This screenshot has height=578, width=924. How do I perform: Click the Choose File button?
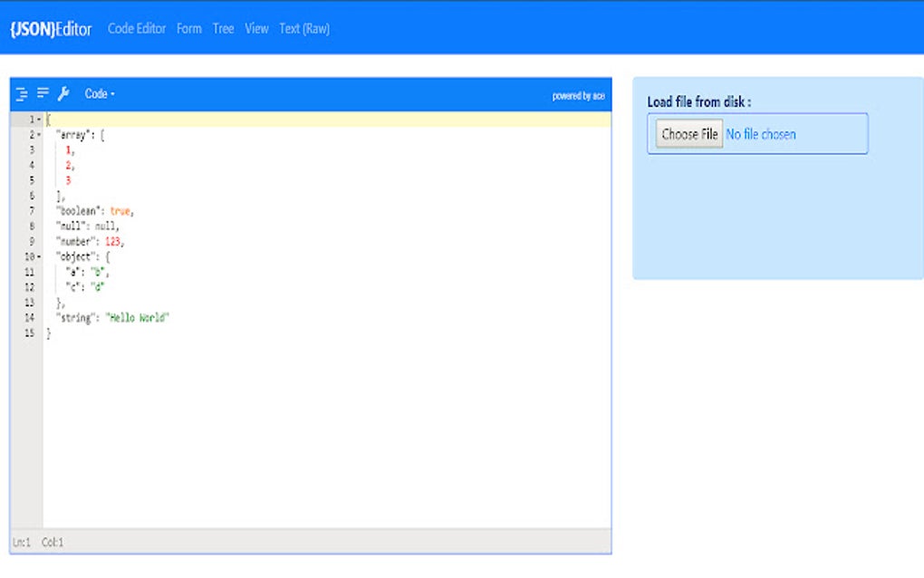pyautogui.click(x=689, y=134)
